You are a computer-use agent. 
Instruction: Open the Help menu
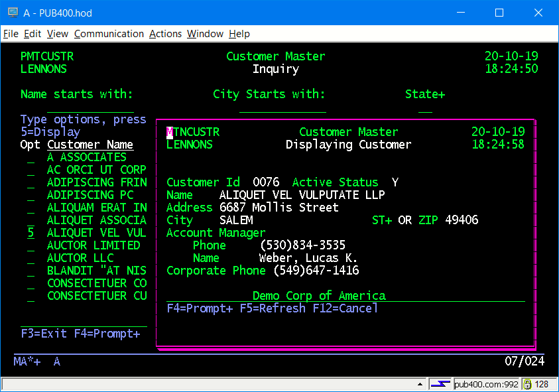239,34
